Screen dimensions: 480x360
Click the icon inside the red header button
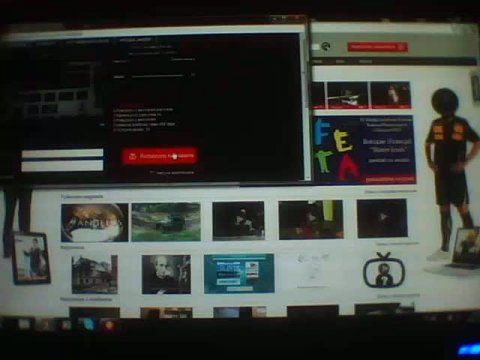click(x=401, y=47)
